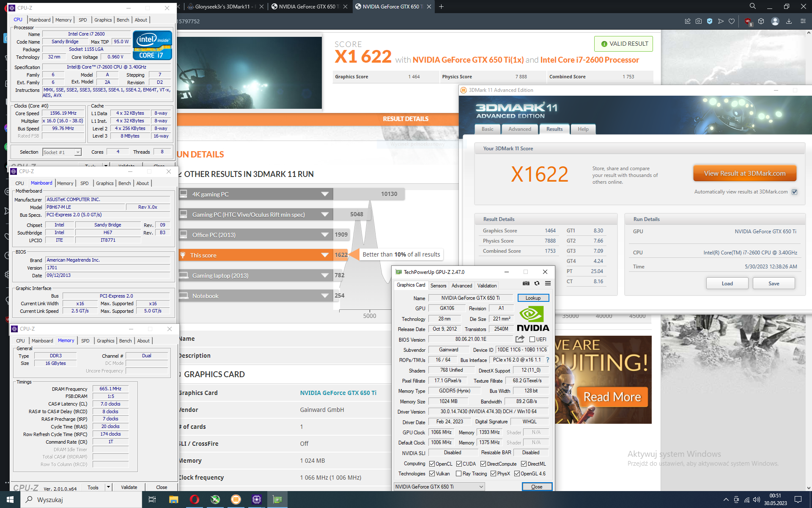Image resolution: width=812 pixels, height=508 pixels.
Task: Open the Help tab in 3DMark 11
Action: (583, 129)
